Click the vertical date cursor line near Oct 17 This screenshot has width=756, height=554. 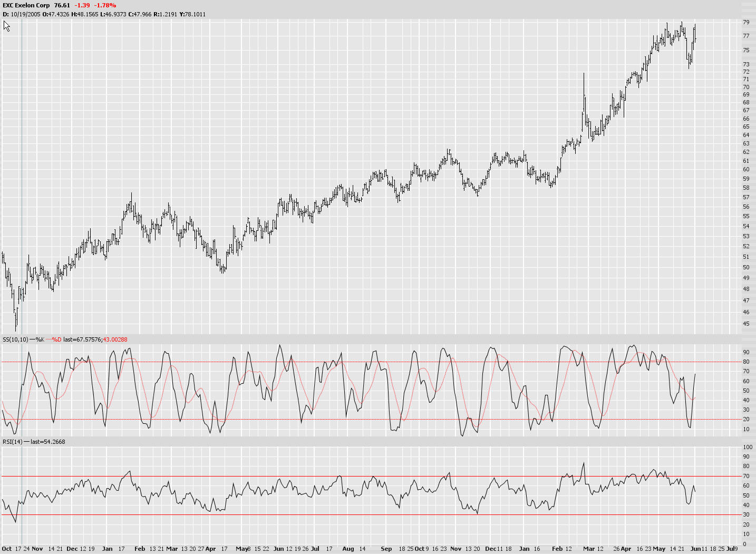(x=22, y=282)
